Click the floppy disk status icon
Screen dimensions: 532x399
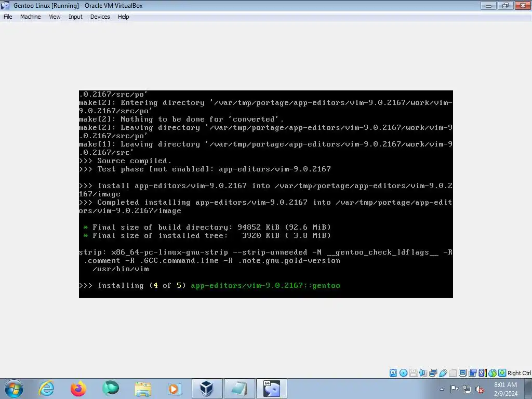(413, 373)
